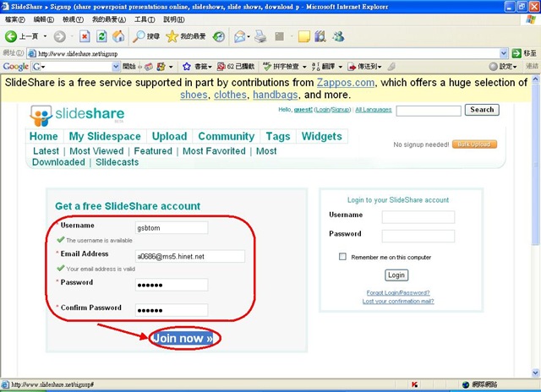Screen dimensions: 541x392
Task: Open the Back button history dropdown arrow
Action: (45, 36)
